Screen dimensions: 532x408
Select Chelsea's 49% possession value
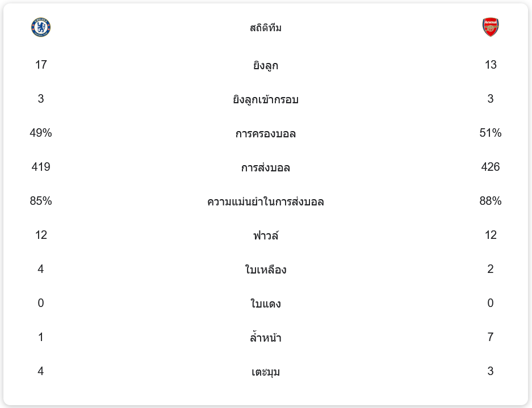(41, 133)
